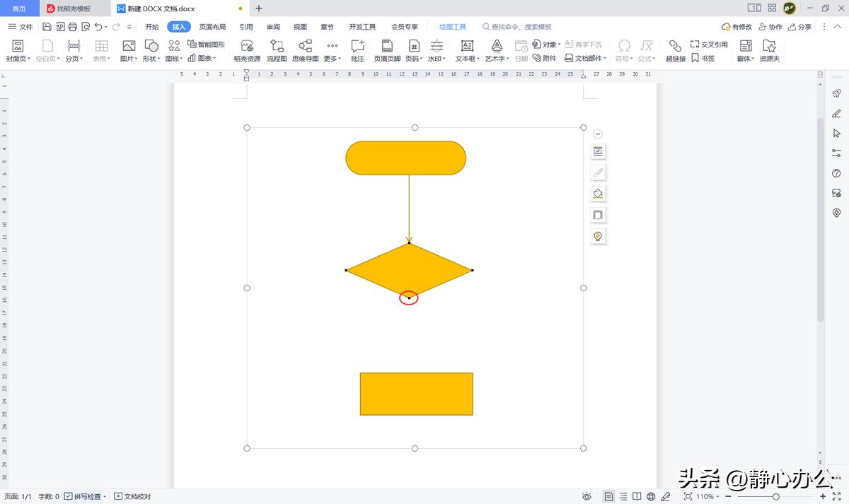Open 页眉页脚 header and footer
849x504 pixels.
387,50
